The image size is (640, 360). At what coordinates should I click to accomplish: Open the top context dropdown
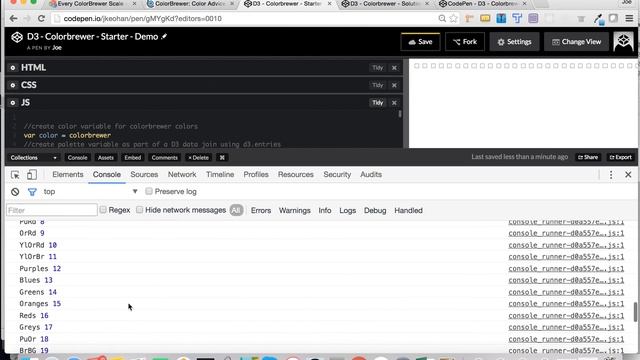click(x=90, y=191)
